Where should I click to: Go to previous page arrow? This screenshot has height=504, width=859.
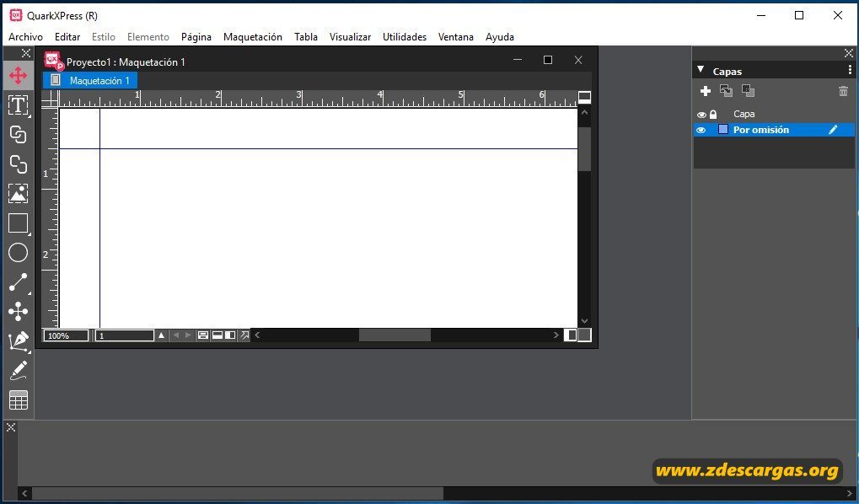click(x=176, y=335)
